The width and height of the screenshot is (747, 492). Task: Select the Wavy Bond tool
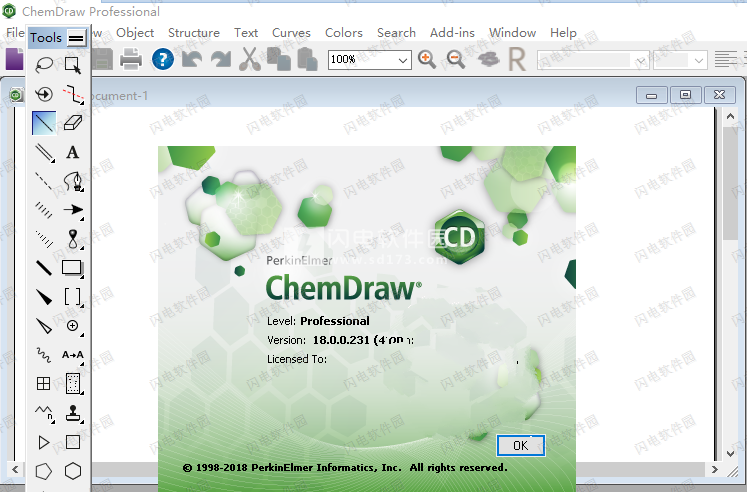44,355
